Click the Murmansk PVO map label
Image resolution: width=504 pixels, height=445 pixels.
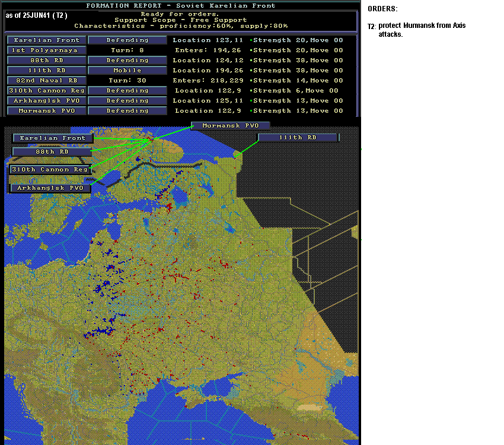coord(231,126)
